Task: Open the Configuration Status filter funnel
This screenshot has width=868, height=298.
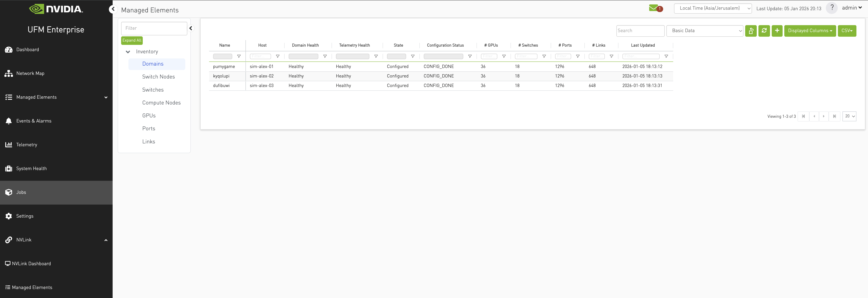Action: [x=470, y=57]
